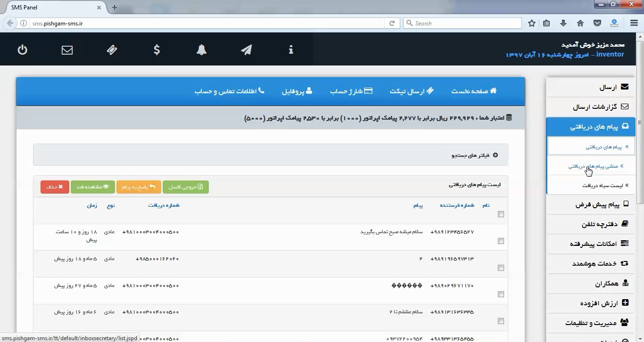Viewport: 644px width, 342px height.
Task: Sort by شماره فرستنده column header
Action: pyautogui.click(x=457, y=205)
